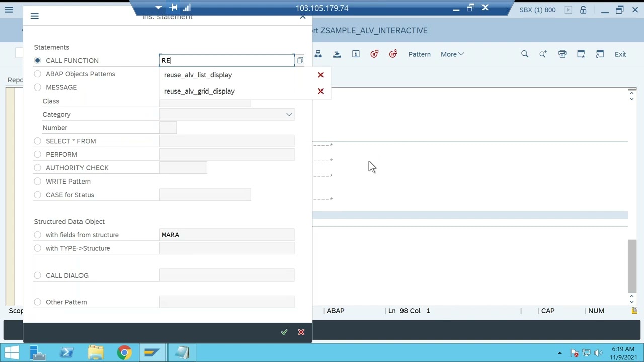Image resolution: width=644 pixels, height=362 pixels.
Task: Click the new window toolbar icon
Action: pyautogui.click(x=581, y=54)
